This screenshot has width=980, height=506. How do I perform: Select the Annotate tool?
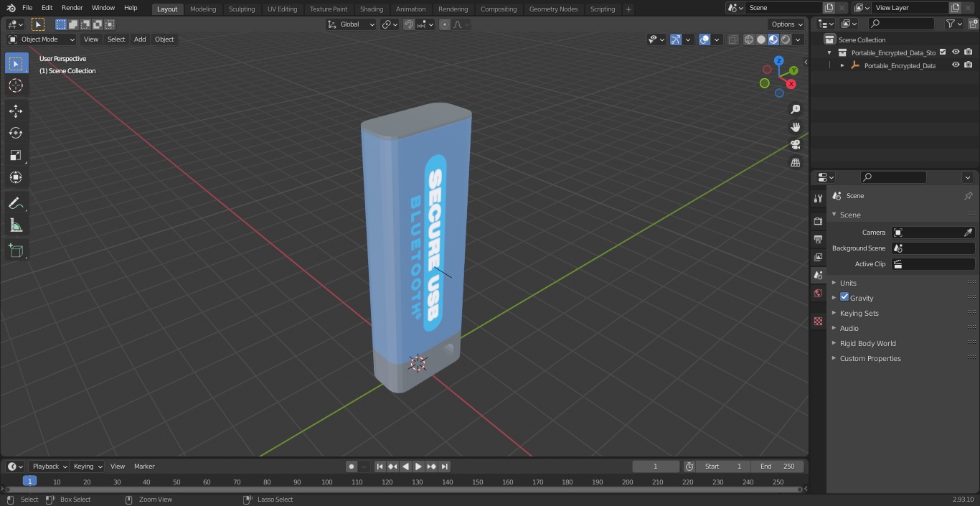click(x=16, y=204)
